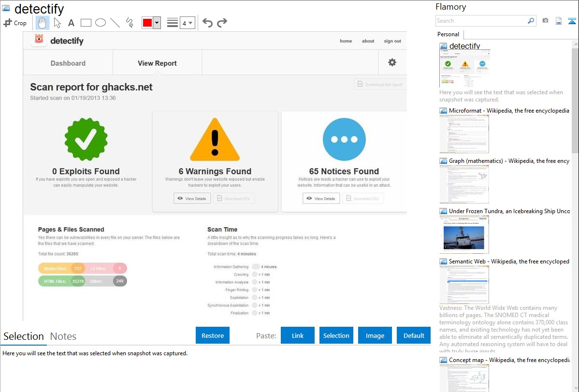Click the Paste Link button

tap(298, 335)
